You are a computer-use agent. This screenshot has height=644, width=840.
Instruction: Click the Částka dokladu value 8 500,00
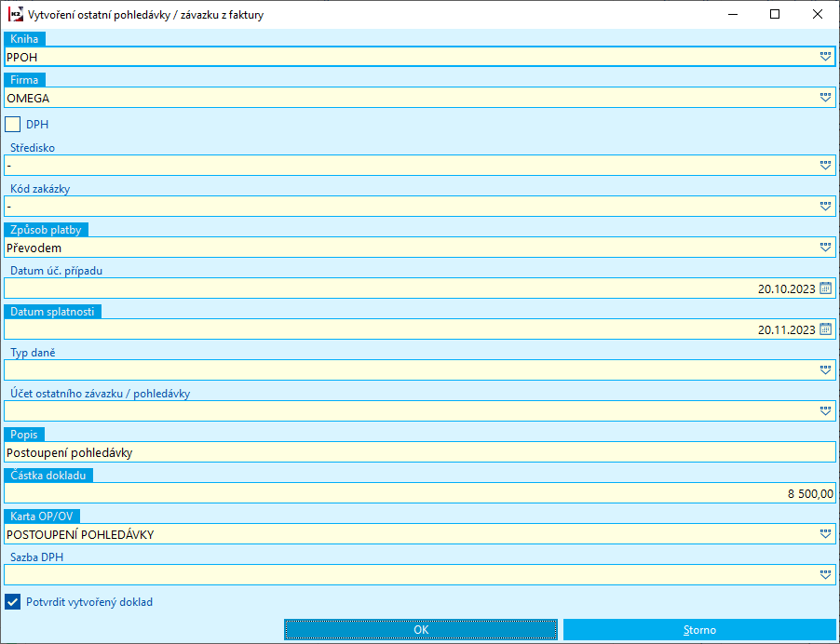810,493
